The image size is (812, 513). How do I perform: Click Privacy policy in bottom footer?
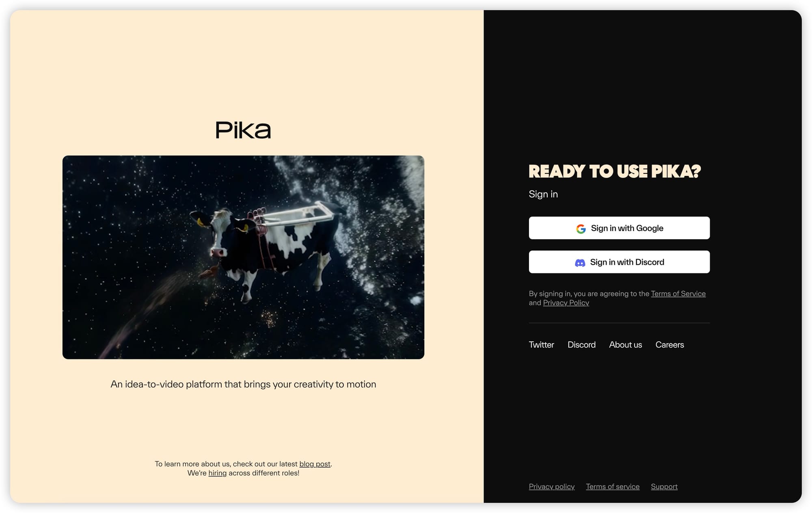click(552, 487)
